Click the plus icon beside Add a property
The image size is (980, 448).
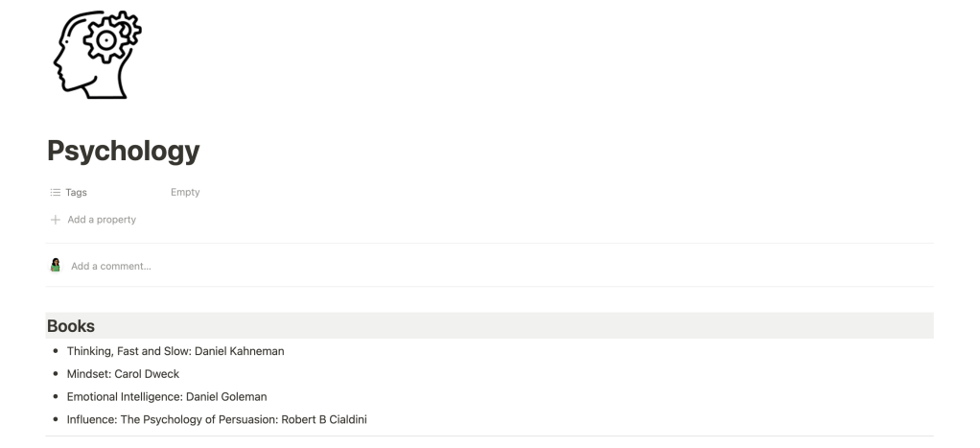click(x=55, y=220)
